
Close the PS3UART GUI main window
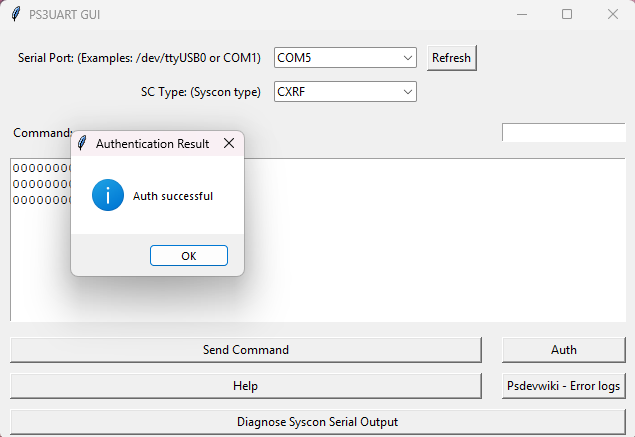point(612,15)
